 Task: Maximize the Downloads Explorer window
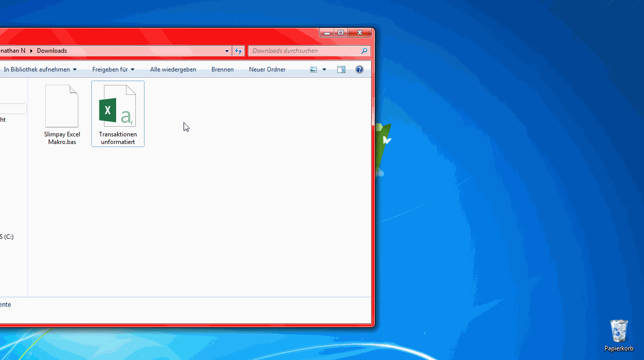[x=341, y=33]
